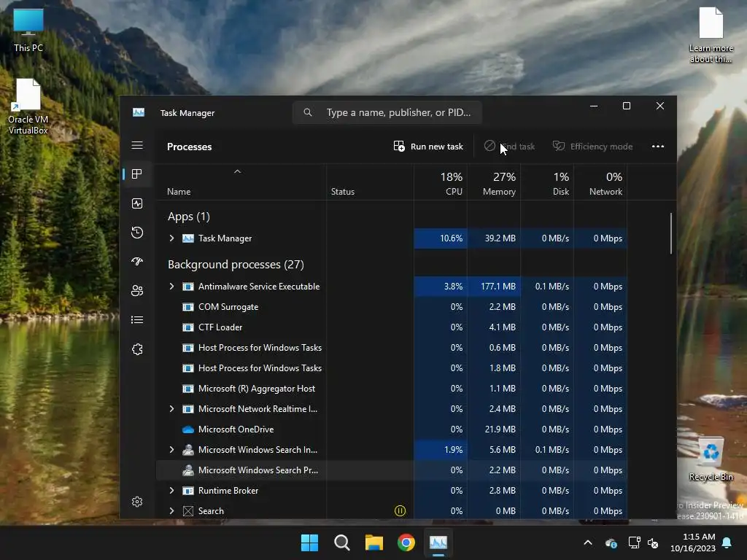This screenshot has width=747, height=560.
Task: Open the Users page in sidebar
Action: (x=137, y=290)
